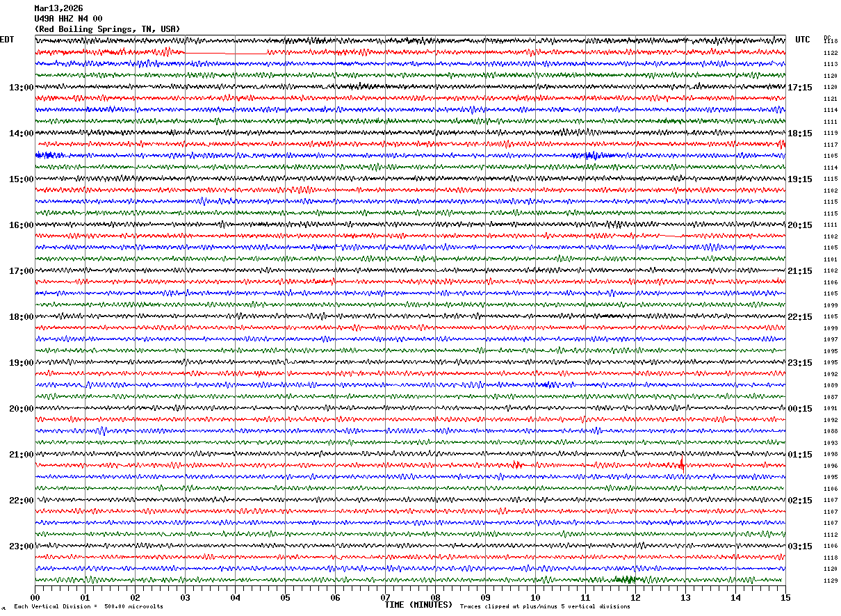The width and height of the screenshot is (841, 616).
Task: Select the 22:00 EDT time label
Action: point(21,501)
